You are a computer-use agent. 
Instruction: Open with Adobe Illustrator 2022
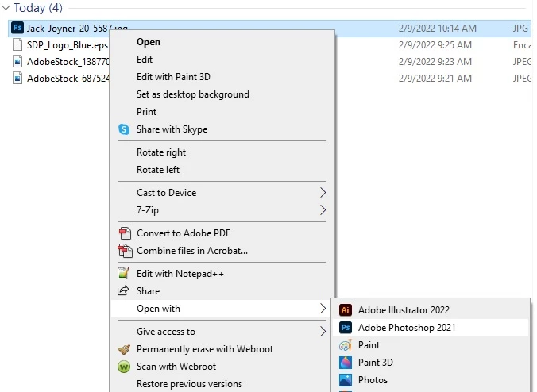(431, 310)
